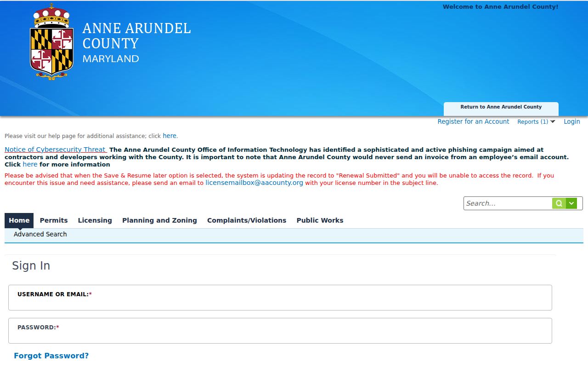The height and width of the screenshot is (368, 588).
Task: Expand the Reports (1) dropdown
Action: point(536,121)
